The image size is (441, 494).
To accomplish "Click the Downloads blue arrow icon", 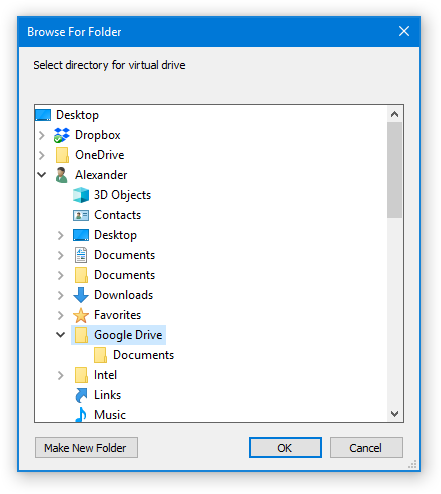I will (81, 295).
